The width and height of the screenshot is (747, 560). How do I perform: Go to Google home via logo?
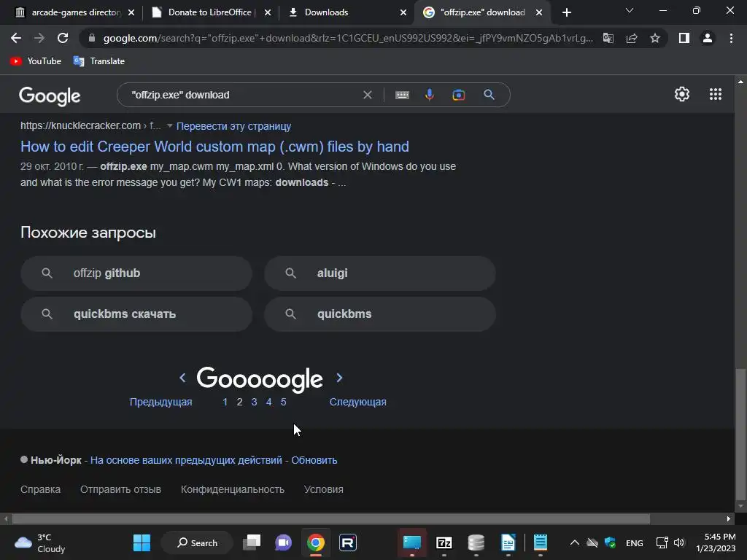(x=50, y=96)
